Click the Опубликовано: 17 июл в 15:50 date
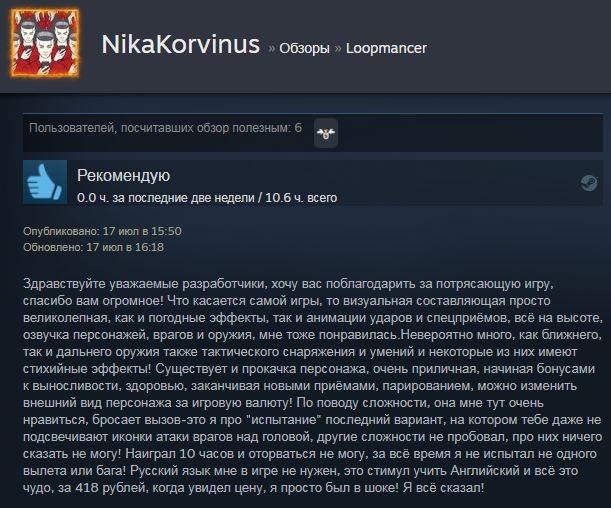Image resolution: width=611 pixels, height=508 pixels. click(102, 231)
